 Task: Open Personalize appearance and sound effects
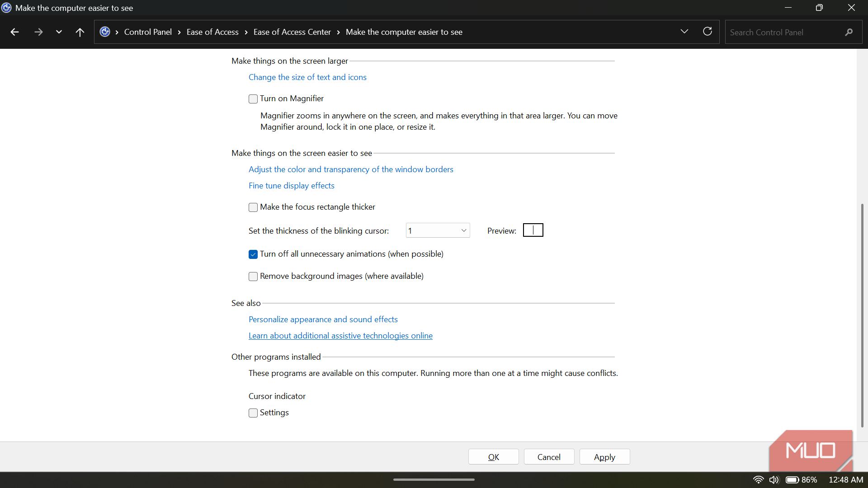click(x=323, y=319)
